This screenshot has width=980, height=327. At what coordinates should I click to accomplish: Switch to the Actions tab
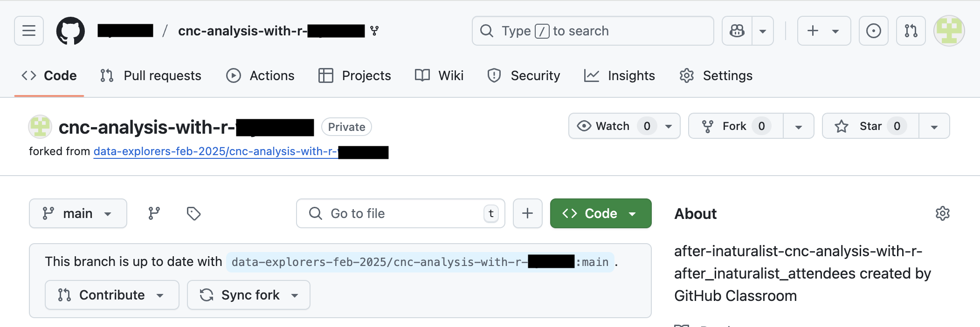tap(260, 75)
